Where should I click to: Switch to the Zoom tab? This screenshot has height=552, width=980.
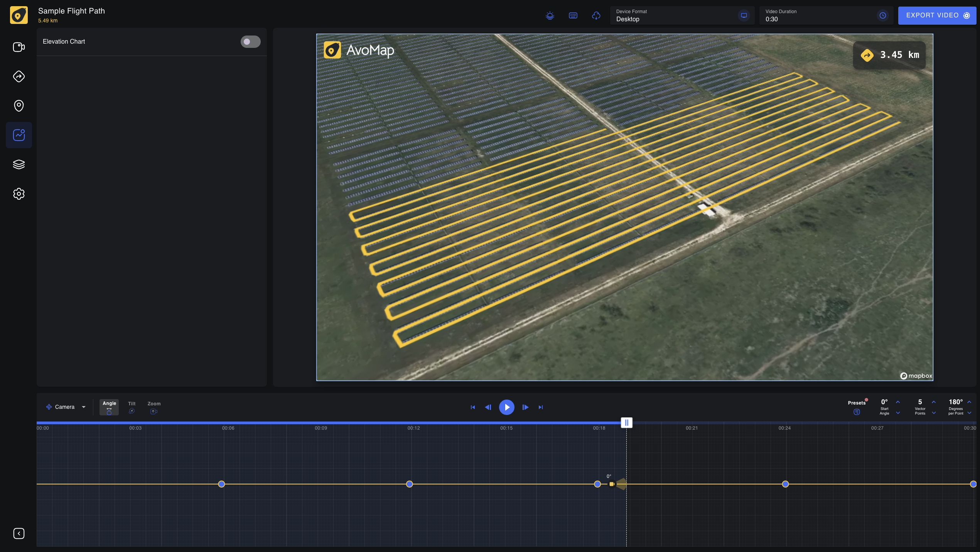point(154,407)
